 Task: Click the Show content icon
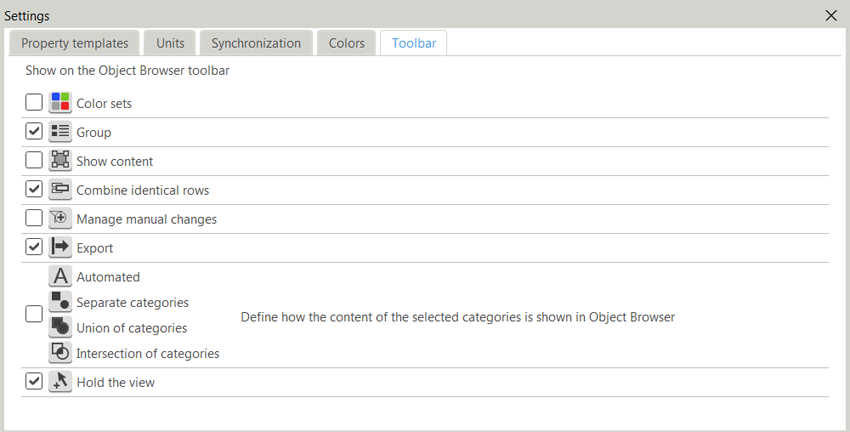coord(60,161)
